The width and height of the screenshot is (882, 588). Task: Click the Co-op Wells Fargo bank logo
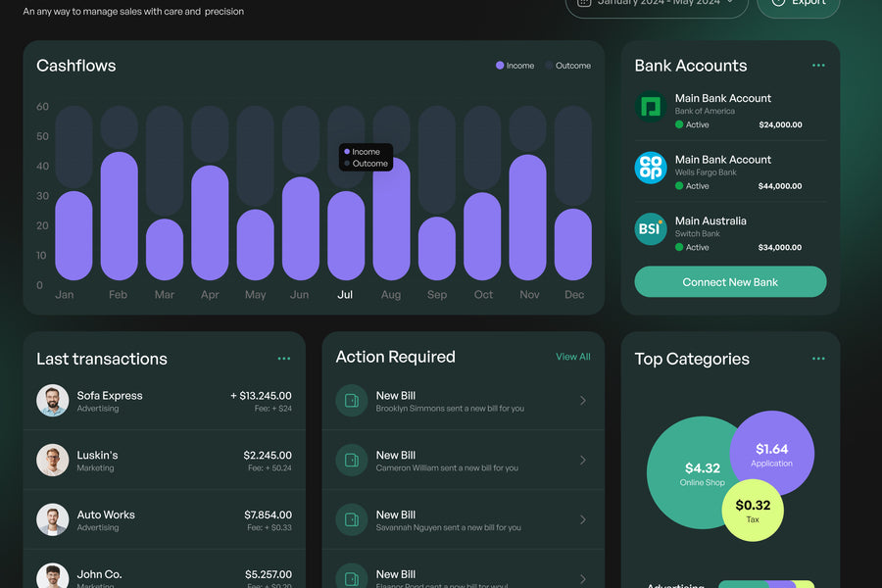coord(651,168)
